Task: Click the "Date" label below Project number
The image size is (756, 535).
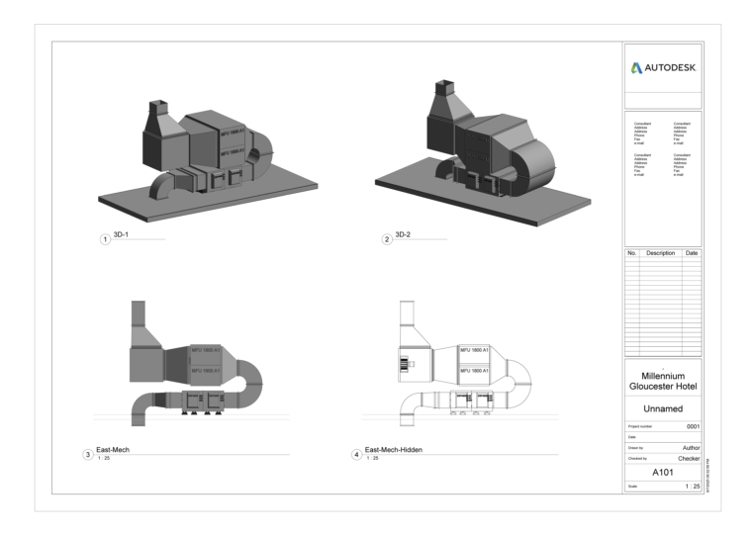Action: coord(631,437)
